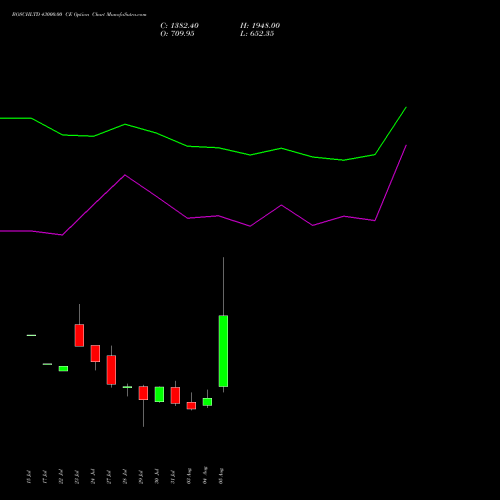
Task: Select the 31 Jul date label
Action: 173,477
